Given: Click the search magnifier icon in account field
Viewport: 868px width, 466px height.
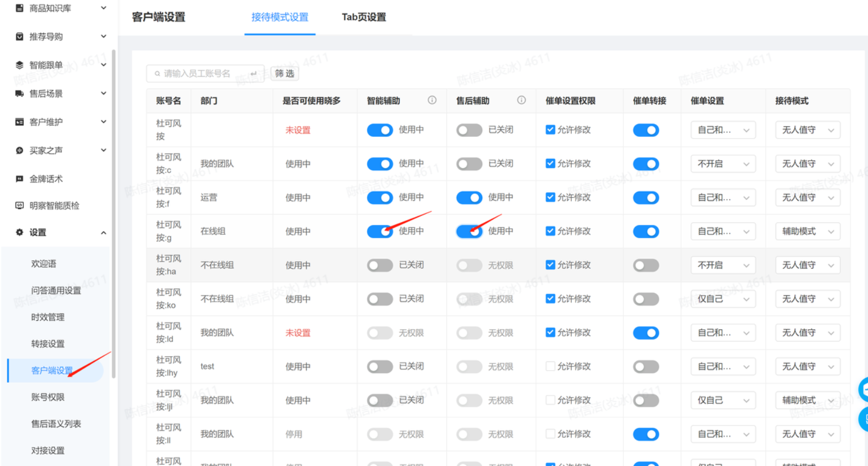Looking at the screenshot, I should (x=157, y=73).
